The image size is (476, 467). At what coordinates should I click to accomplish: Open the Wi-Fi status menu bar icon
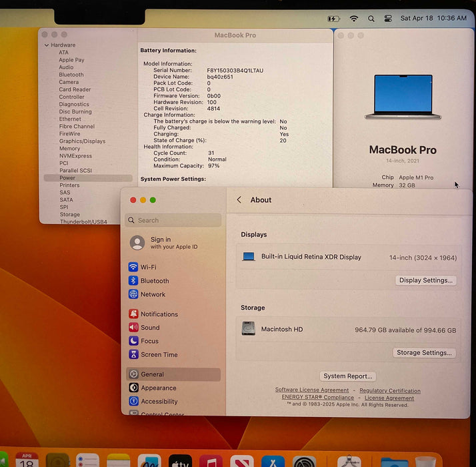[x=353, y=19]
